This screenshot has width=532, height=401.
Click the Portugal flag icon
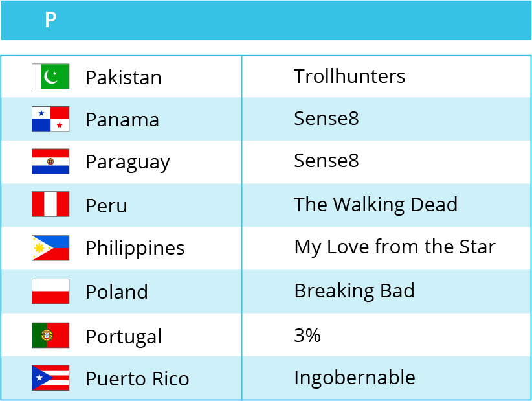point(50,335)
